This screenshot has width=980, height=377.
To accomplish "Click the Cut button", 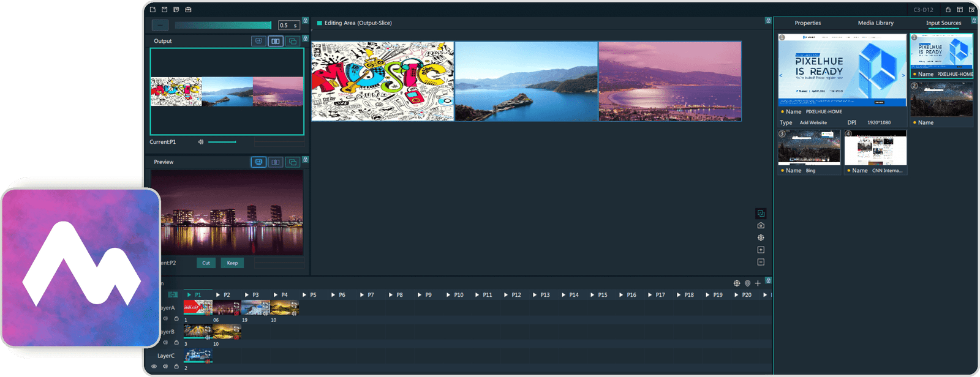I will coord(206,263).
